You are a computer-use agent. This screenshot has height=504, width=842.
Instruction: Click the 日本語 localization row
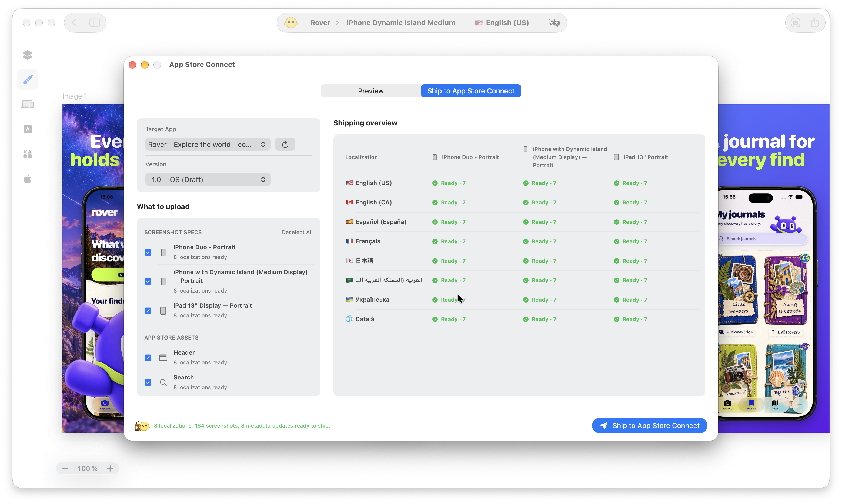pos(522,261)
